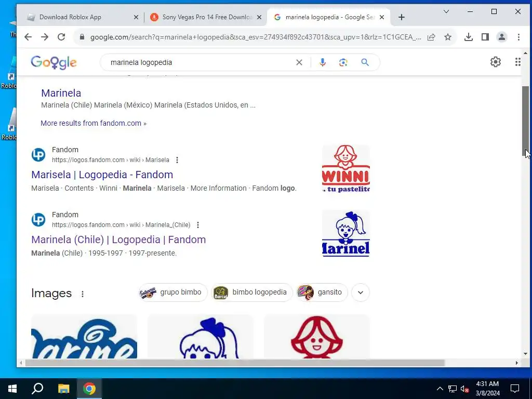Viewport: 532px width, 399px height.
Task: Open More results from fandom.com
Action: coord(94,123)
